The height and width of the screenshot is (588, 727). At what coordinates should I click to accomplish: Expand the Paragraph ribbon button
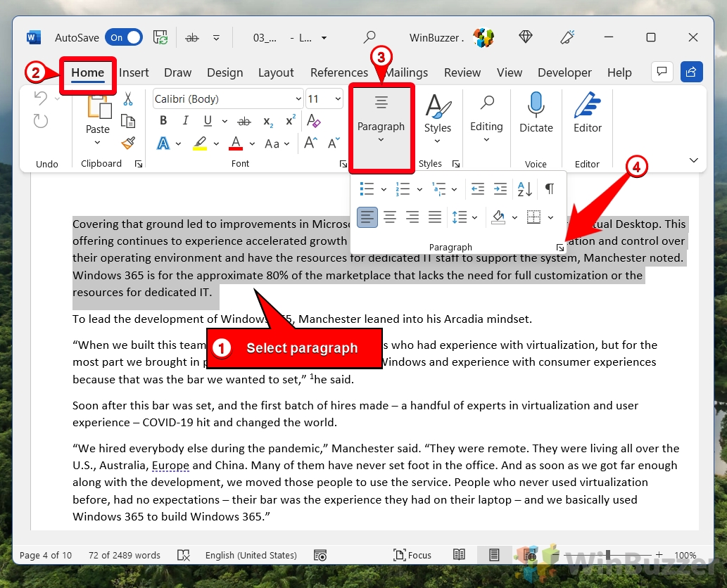pyautogui.click(x=381, y=127)
